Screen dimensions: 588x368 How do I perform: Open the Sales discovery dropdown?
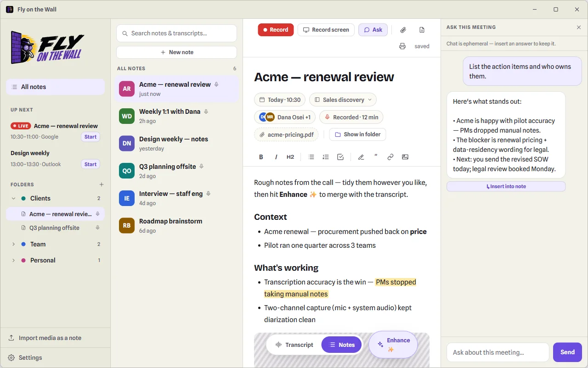(x=343, y=100)
